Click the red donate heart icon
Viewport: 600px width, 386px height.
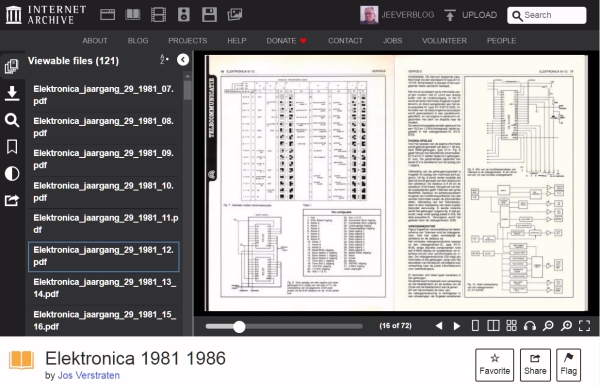303,41
